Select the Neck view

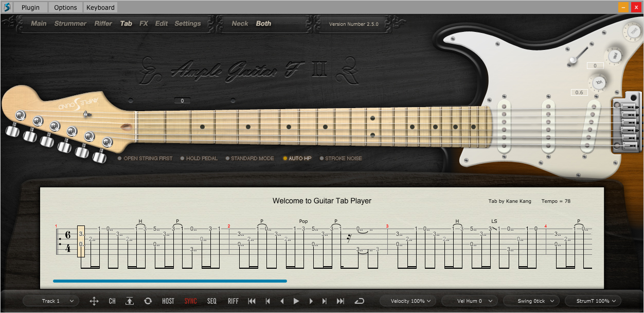coord(240,24)
